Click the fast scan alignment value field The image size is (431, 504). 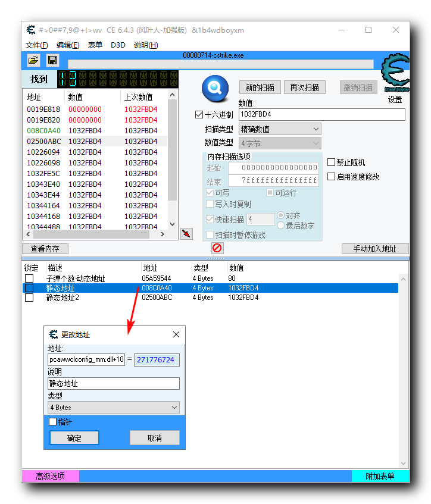click(x=261, y=220)
